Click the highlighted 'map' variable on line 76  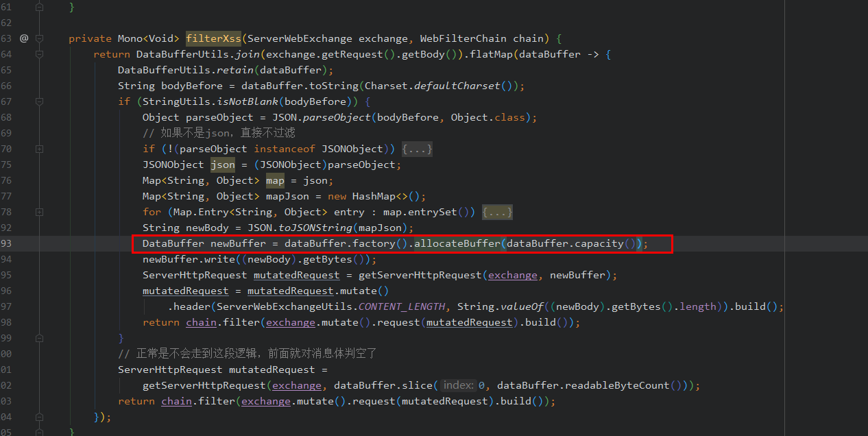(x=275, y=180)
